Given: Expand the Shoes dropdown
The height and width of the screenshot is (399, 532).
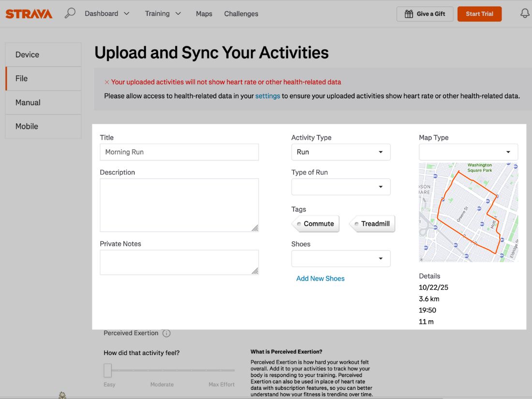Looking at the screenshot, I should tap(340, 258).
